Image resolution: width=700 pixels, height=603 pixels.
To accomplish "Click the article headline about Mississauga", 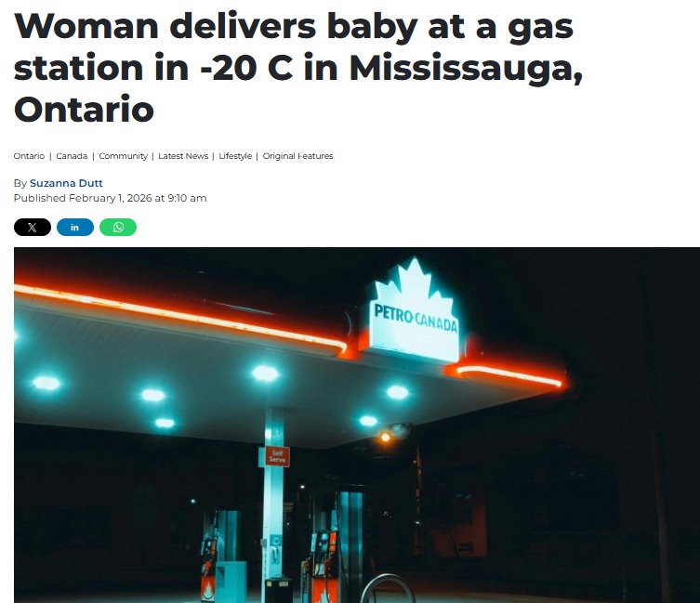I will 298,67.
